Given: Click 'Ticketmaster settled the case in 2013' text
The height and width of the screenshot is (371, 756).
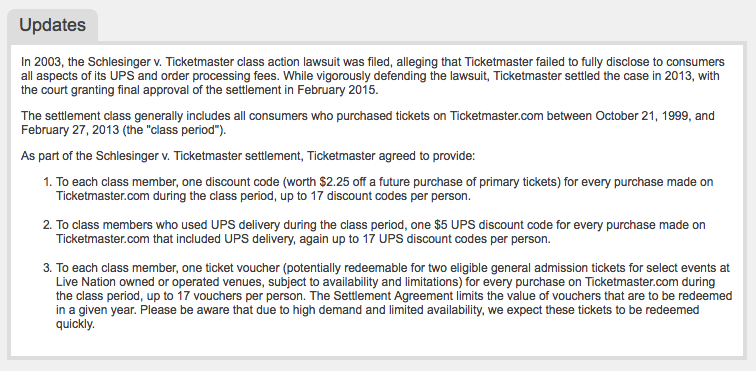Looking at the screenshot, I should click(587, 76).
